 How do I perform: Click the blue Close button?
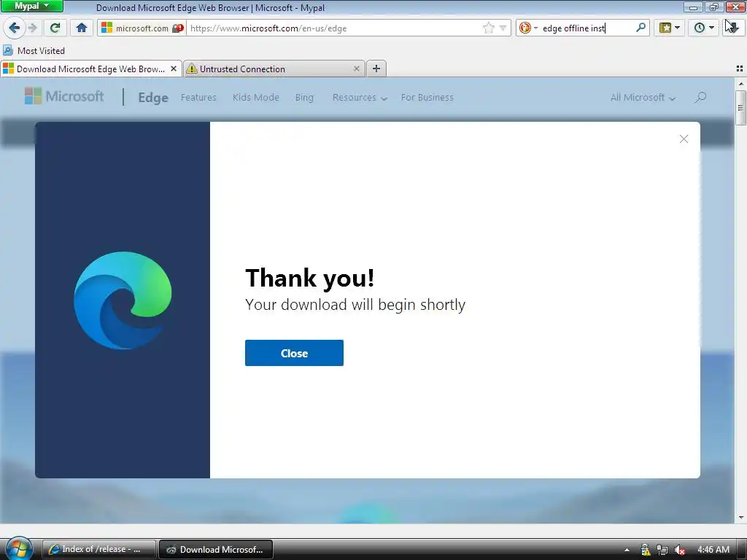point(294,353)
